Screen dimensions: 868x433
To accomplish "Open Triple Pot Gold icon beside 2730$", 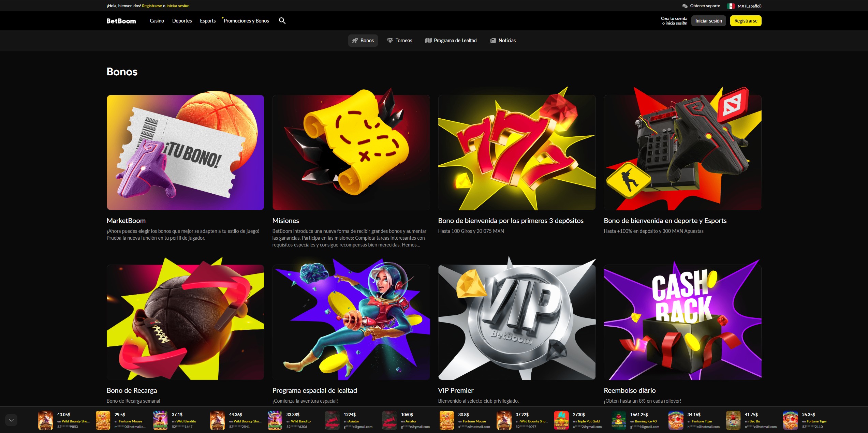I will [x=561, y=420].
